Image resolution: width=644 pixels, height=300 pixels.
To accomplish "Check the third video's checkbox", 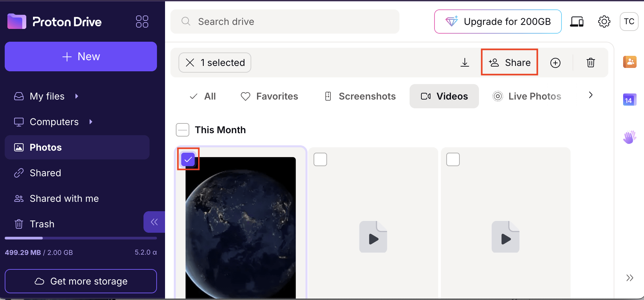I will coord(453,159).
